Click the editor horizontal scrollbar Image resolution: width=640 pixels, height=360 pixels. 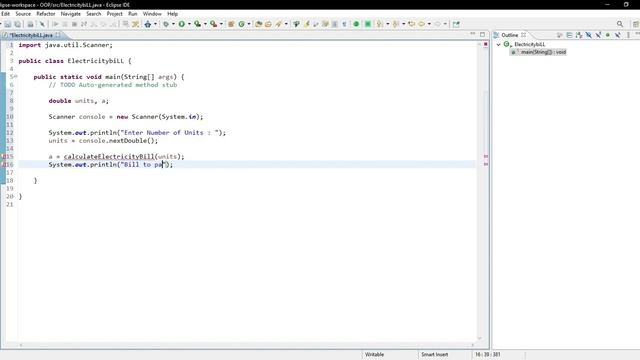tap(247, 345)
